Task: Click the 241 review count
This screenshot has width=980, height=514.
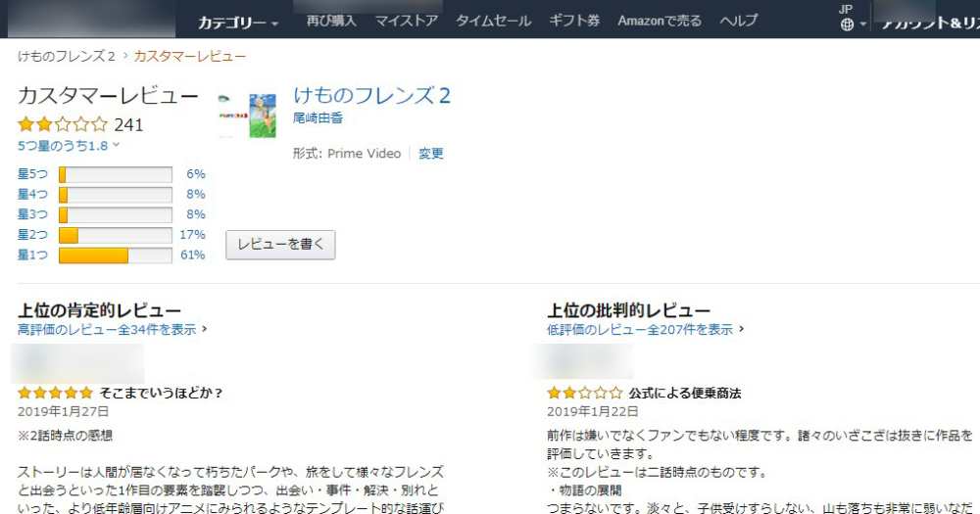Action: [x=128, y=125]
